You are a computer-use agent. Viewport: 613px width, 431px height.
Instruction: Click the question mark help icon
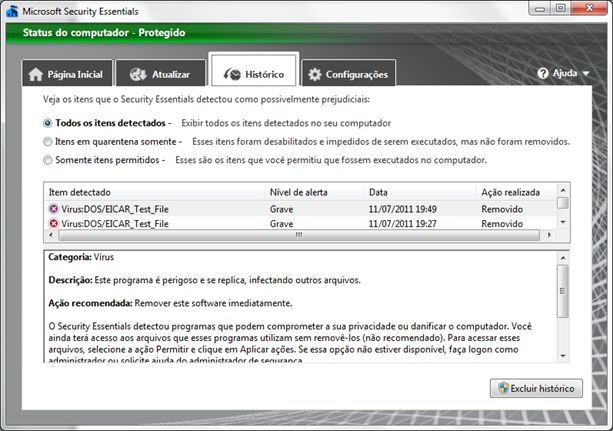click(543, 73)
